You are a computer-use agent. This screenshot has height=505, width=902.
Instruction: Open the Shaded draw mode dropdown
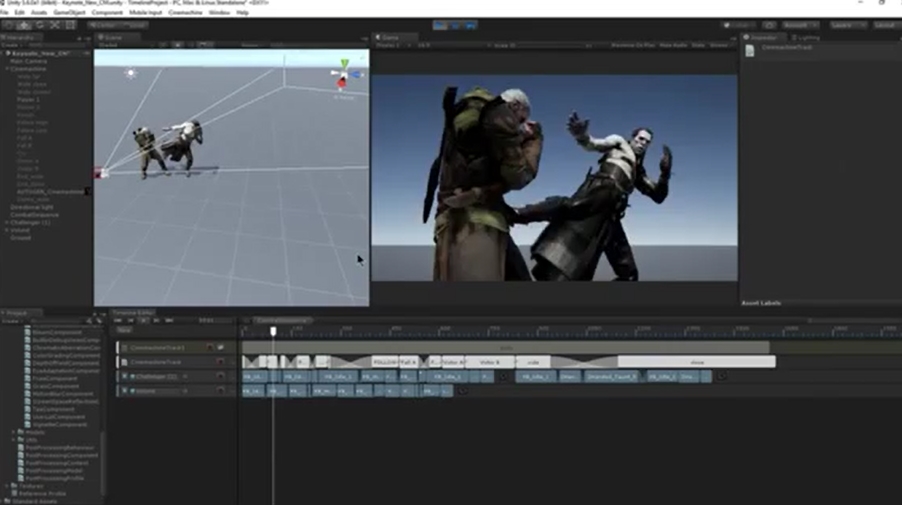click(125, 45)
